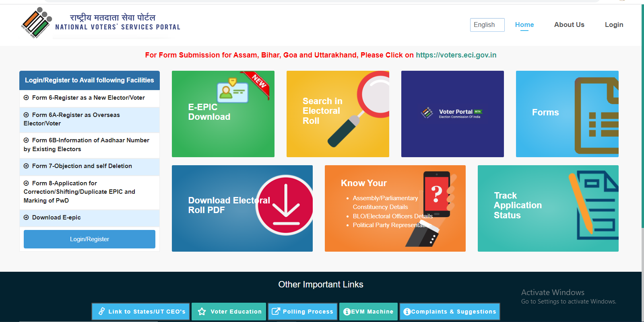Follow the https://voters.eci.gov.in link
Image resolution: width=644 pixels, height=322 pixels.
456,55
